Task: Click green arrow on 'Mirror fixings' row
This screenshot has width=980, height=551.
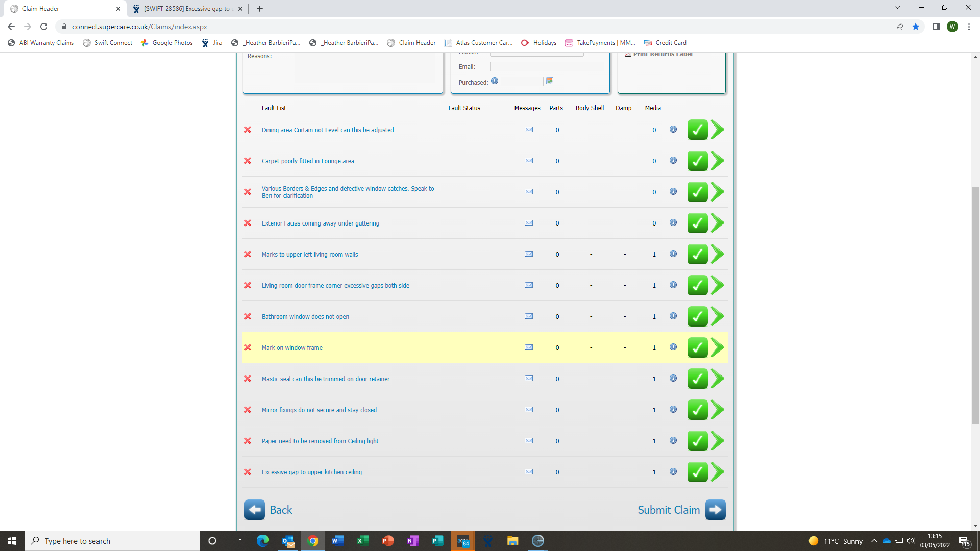Action: [x=718, y=410]
